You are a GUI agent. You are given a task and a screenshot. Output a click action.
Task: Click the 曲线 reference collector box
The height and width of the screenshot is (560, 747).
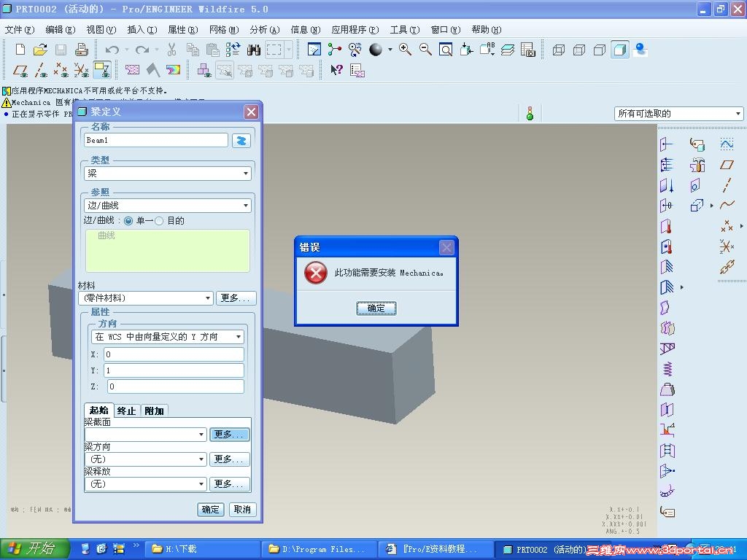[167, 251]
